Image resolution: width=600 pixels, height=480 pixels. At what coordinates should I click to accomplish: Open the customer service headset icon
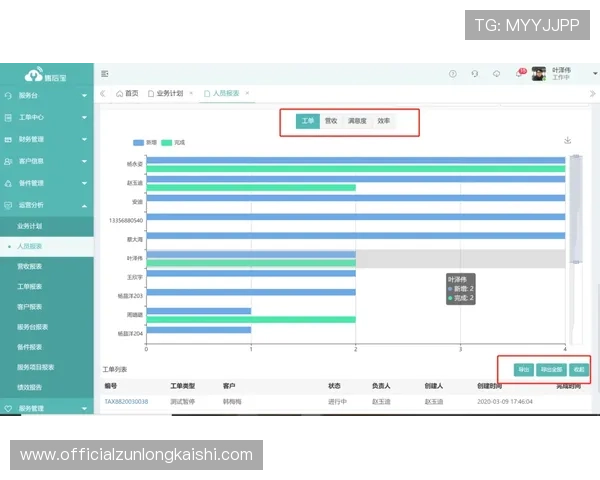tap(474, 73)
